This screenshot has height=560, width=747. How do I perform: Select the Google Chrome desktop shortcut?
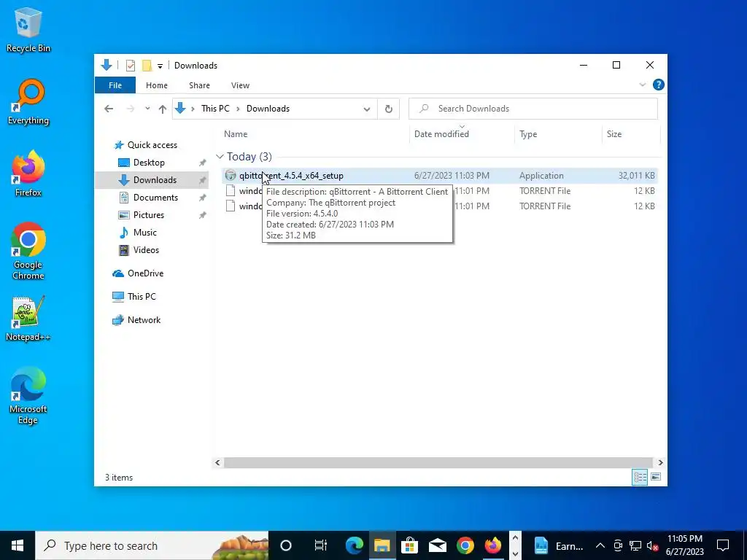28,252
